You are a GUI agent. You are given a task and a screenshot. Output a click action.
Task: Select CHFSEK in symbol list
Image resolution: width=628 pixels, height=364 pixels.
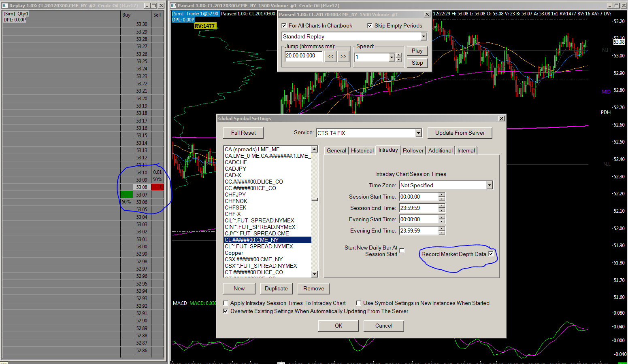tap(268, 207)
